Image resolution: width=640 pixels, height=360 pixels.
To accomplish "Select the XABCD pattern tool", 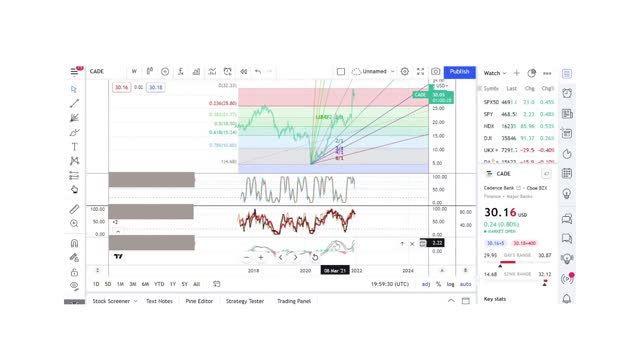I will click(74, 161).
